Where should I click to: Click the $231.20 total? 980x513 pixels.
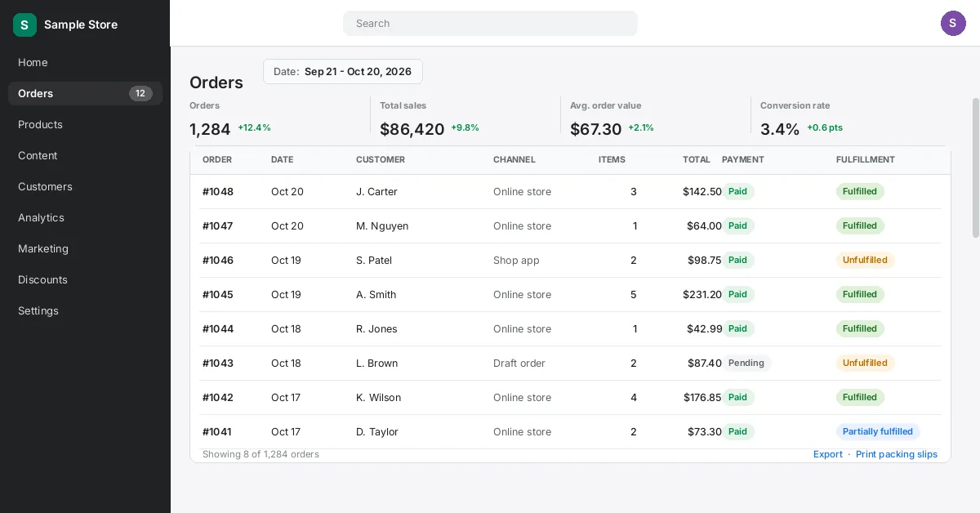[x=702, y=294]
